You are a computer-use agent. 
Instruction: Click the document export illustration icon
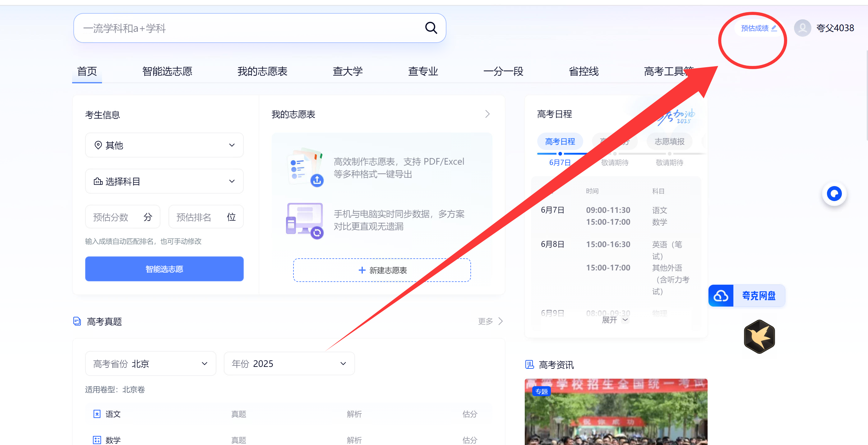click(305, 167)
